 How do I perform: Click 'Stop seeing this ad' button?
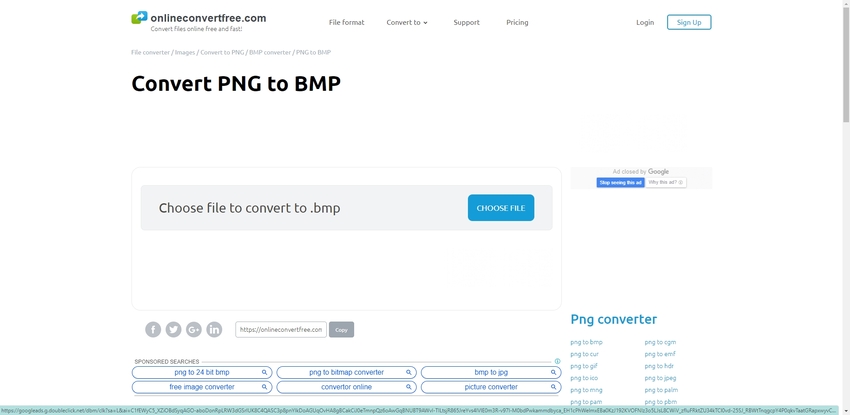pyautogui.click(x=620, y=182)
